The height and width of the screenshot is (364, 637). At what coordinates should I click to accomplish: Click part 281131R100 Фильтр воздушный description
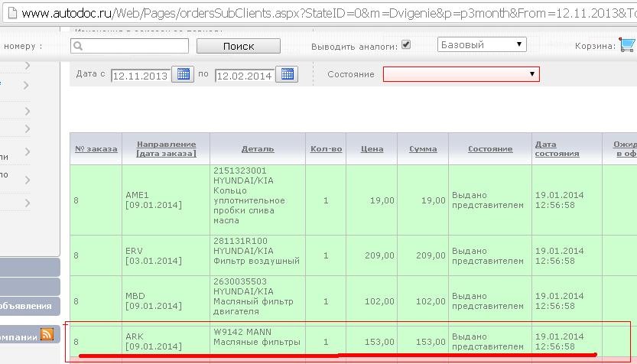point(256,251)
